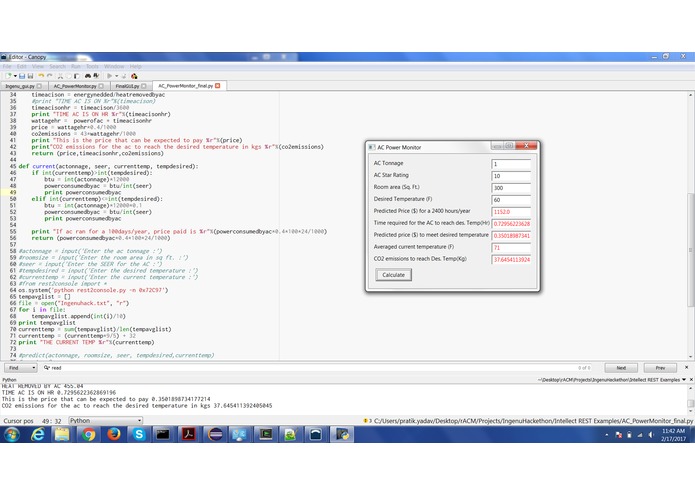This screenshot has height=494, width=695.
Task: Close the Ingenu_gui.py tab
Action: pyautogui.click(x=39, y=86)
